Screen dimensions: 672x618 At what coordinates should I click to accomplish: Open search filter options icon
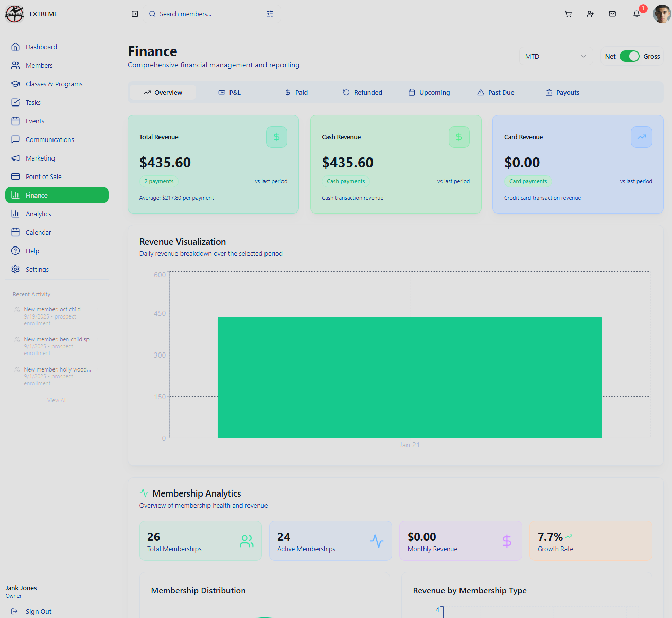pyautogui.click(x=270, y=14)
